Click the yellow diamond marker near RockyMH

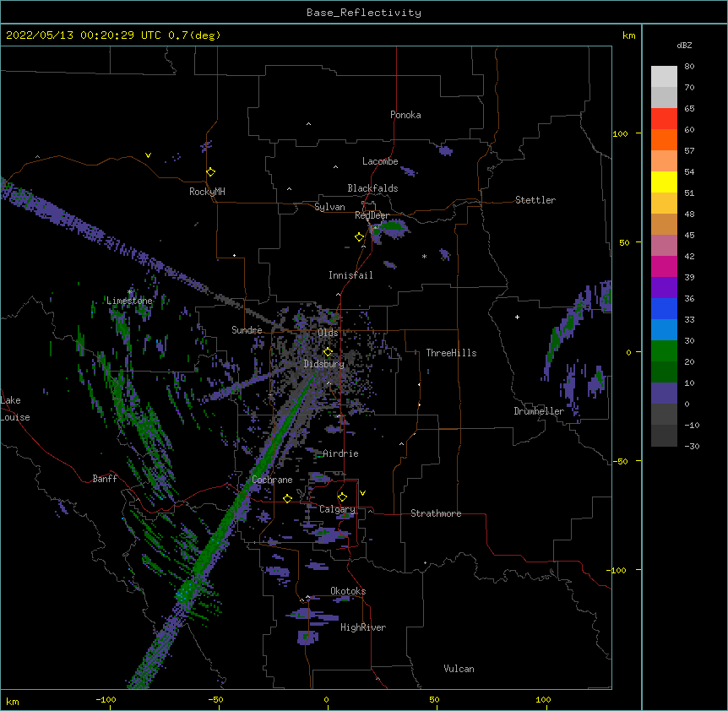(x=210, y=172)
